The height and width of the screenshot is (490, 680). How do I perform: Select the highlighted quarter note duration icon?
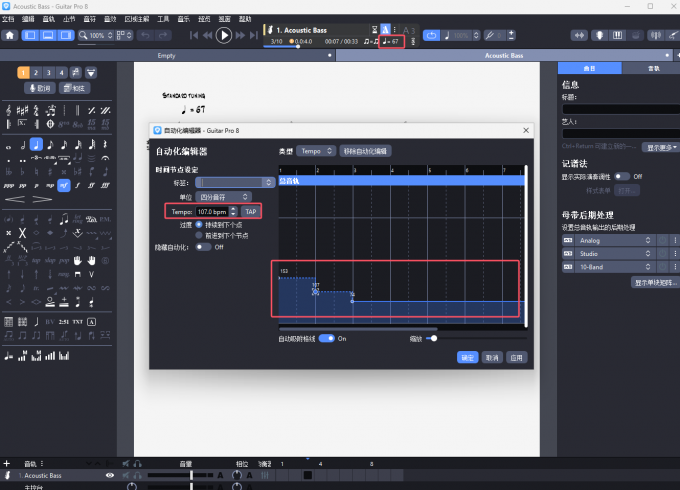36,144
